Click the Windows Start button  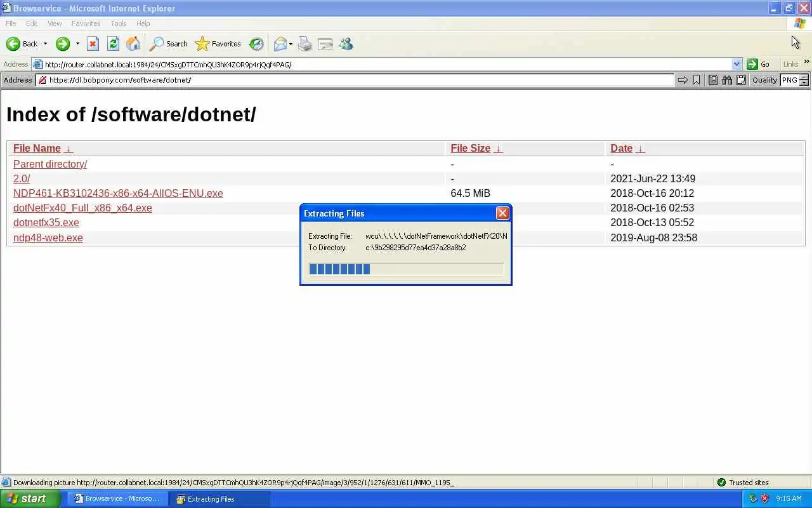coord(30,499)
